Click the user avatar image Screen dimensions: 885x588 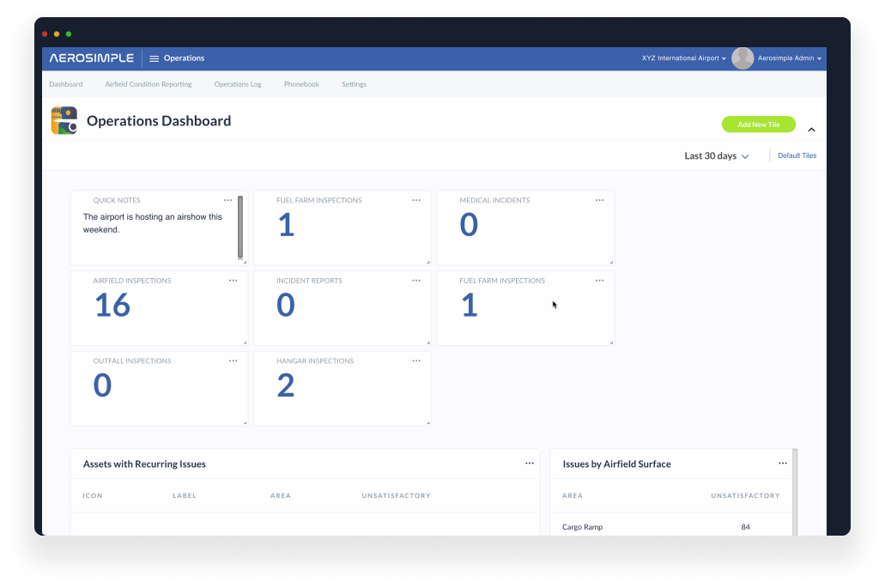(x=742, y=58)
